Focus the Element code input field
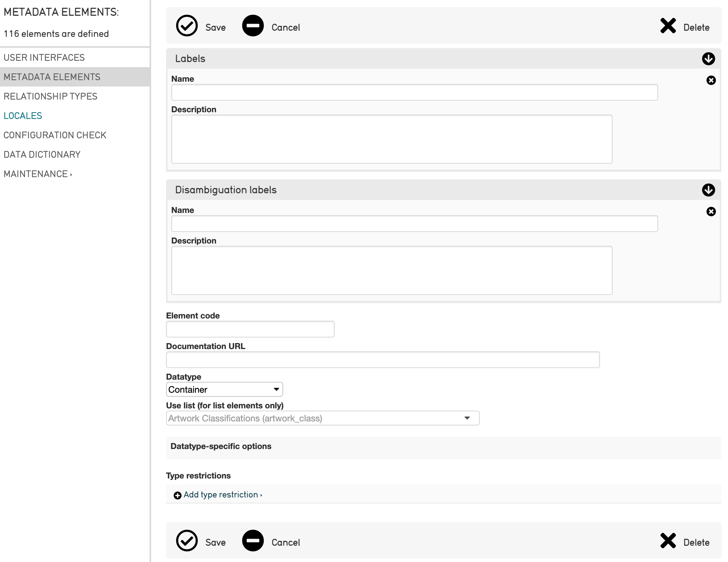Image resolution: width=728 pixels, height=562 pixels. pyautogui.click(x=250, y=329)
